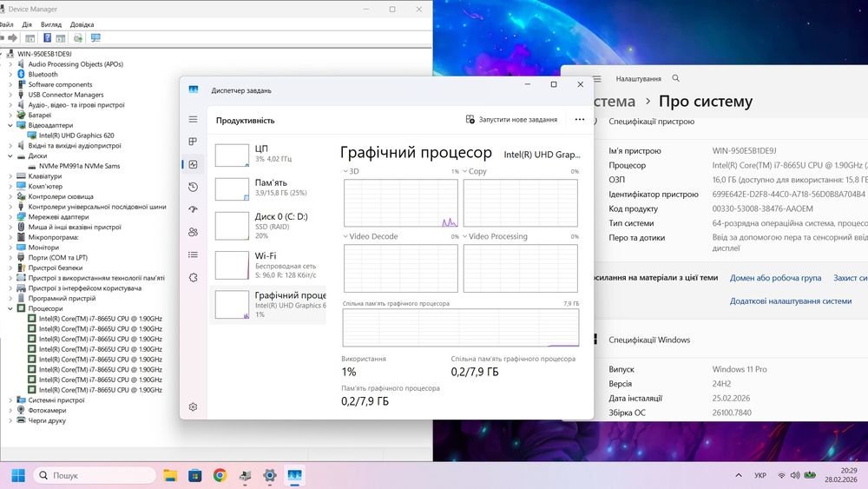Click the OS build value 26100.7840
The width and height of the screenshot is (868, 489).
coord(732,413)
